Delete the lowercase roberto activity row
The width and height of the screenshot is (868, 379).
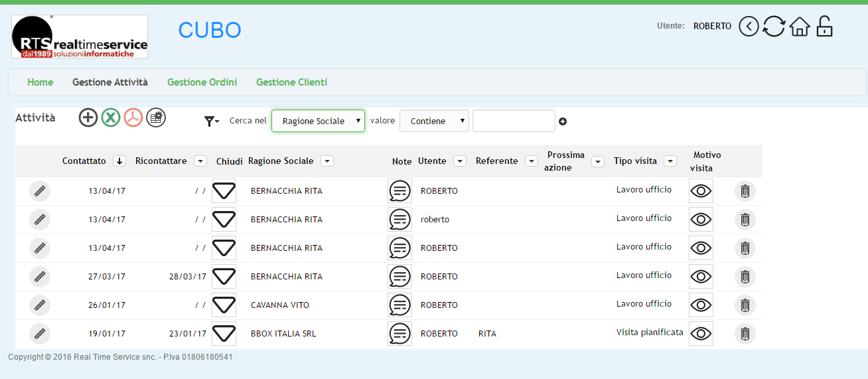[745, 220]
